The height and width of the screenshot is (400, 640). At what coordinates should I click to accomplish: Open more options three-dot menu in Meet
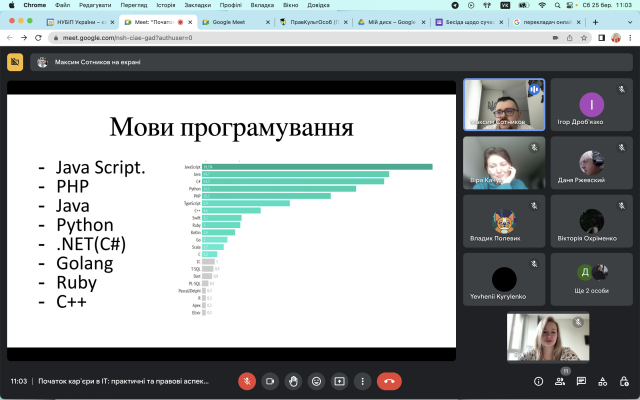362,381
